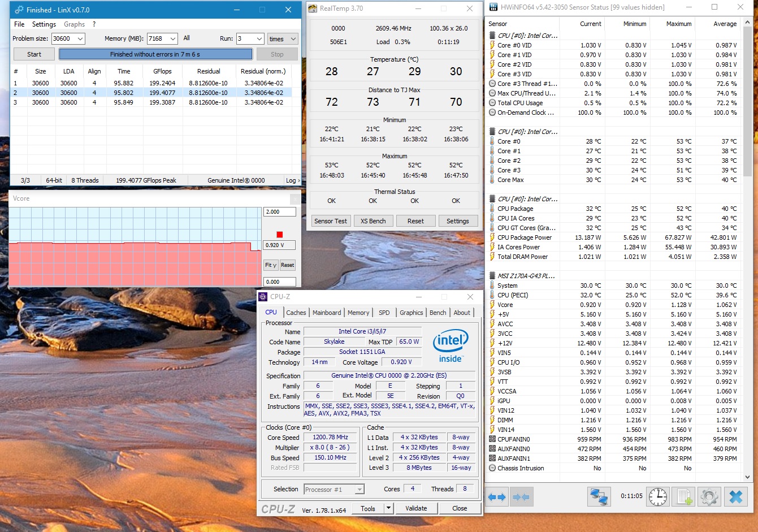Screen dimensions: 758x532
Task: Click the LinX 'Finished without errors' progress bar
Action: 155,54
